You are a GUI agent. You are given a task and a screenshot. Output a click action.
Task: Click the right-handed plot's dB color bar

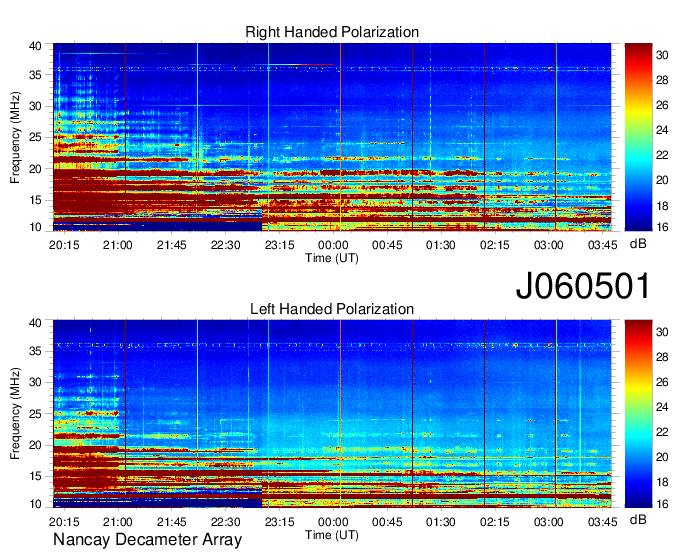click(638, 137)
